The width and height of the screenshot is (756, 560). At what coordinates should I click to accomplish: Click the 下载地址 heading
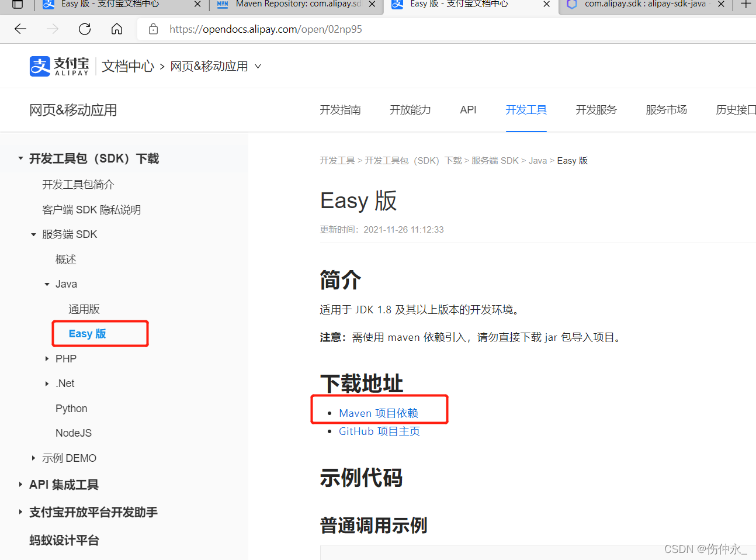[362, 383]
